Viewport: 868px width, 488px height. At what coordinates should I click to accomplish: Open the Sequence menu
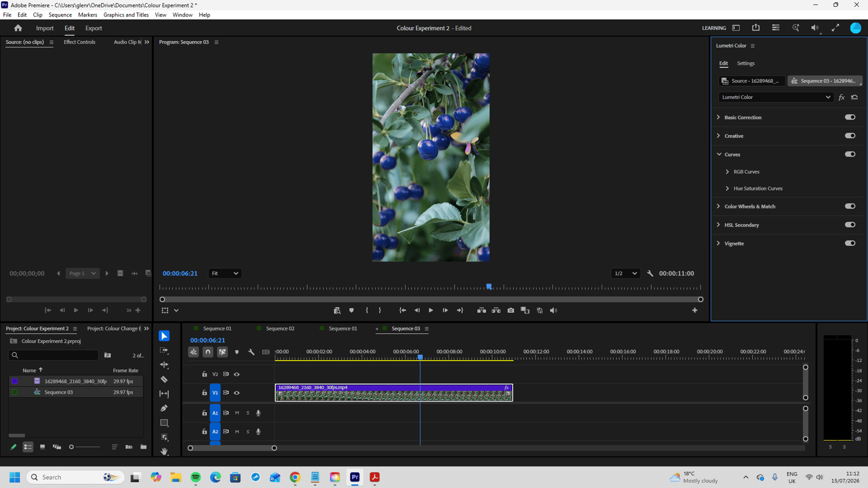click(x=60, y=15)
